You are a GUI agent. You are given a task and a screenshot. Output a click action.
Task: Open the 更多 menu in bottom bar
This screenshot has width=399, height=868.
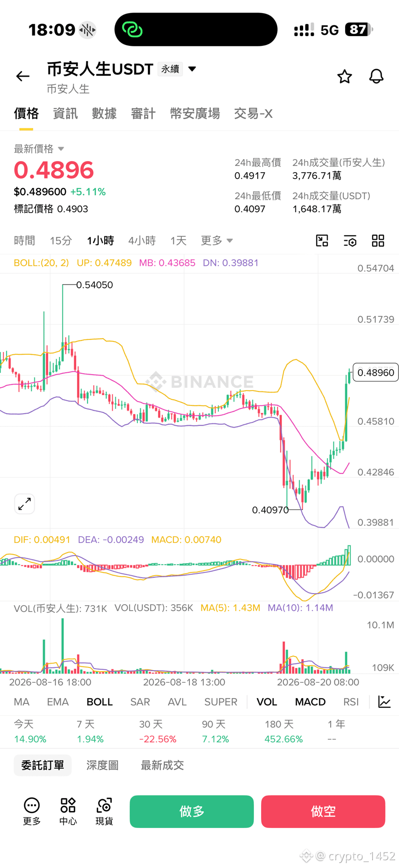coord(32,811)
